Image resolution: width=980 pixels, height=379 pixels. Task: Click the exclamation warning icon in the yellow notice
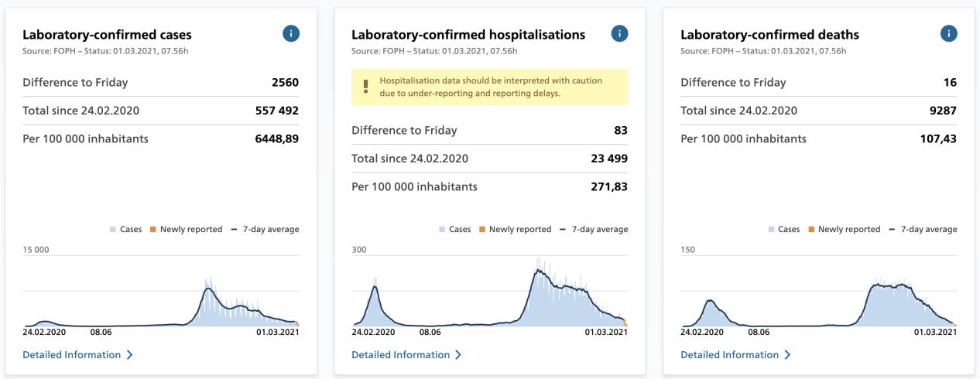(365, 87)
